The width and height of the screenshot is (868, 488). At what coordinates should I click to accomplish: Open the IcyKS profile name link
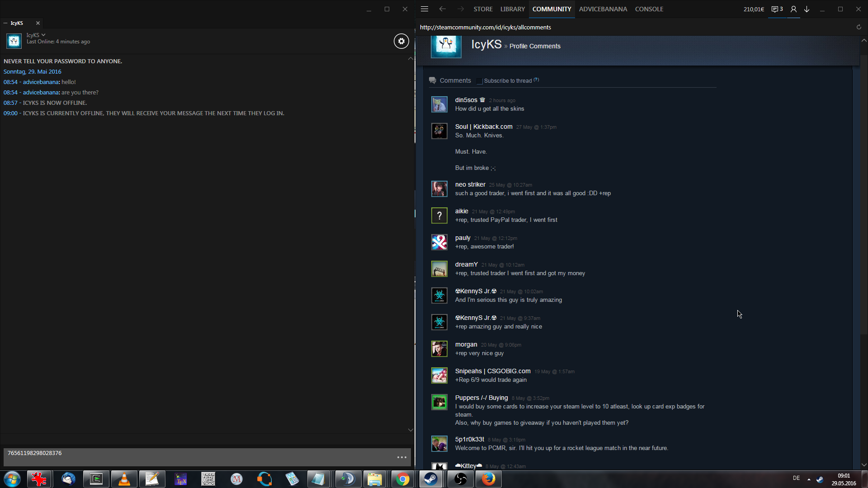(x=486, y=44)
